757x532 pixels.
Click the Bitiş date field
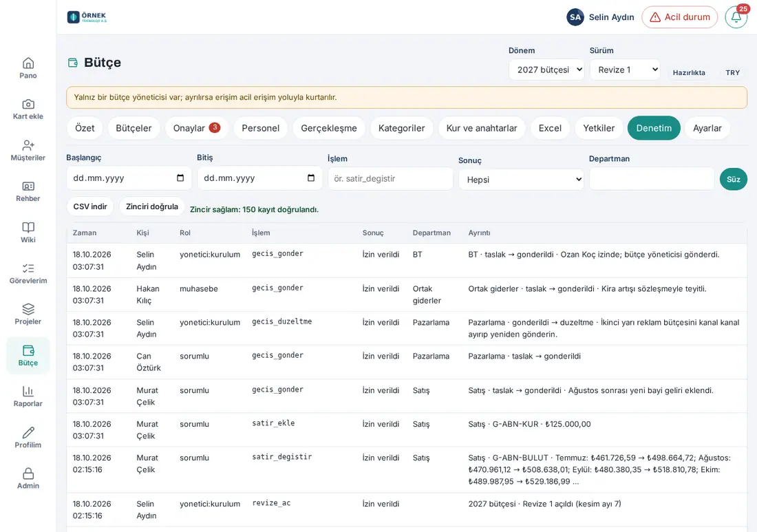point(259,178)
